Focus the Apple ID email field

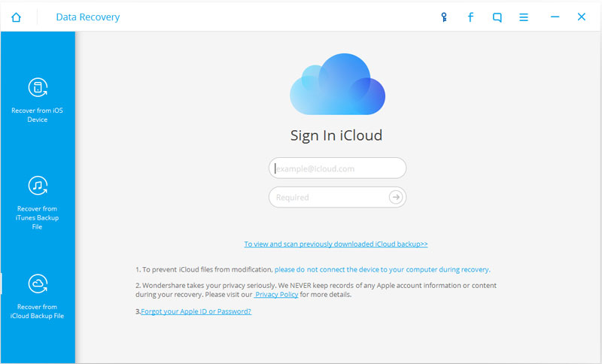(x=337, y=168)
